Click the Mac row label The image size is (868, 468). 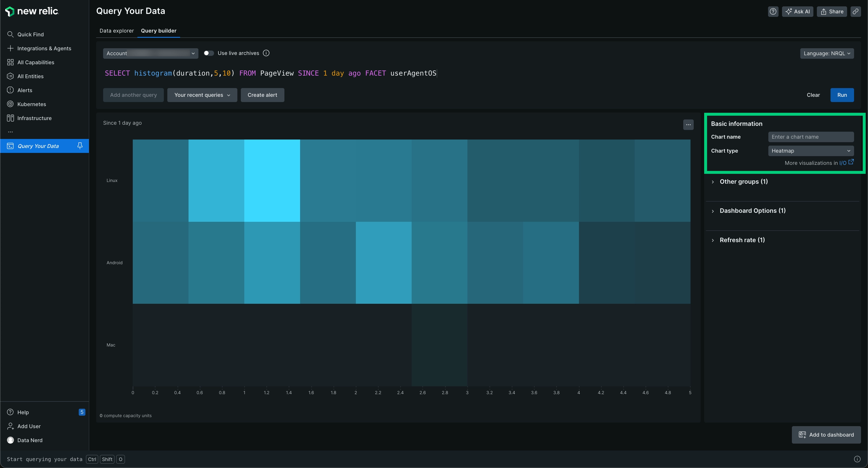(111, 345)
